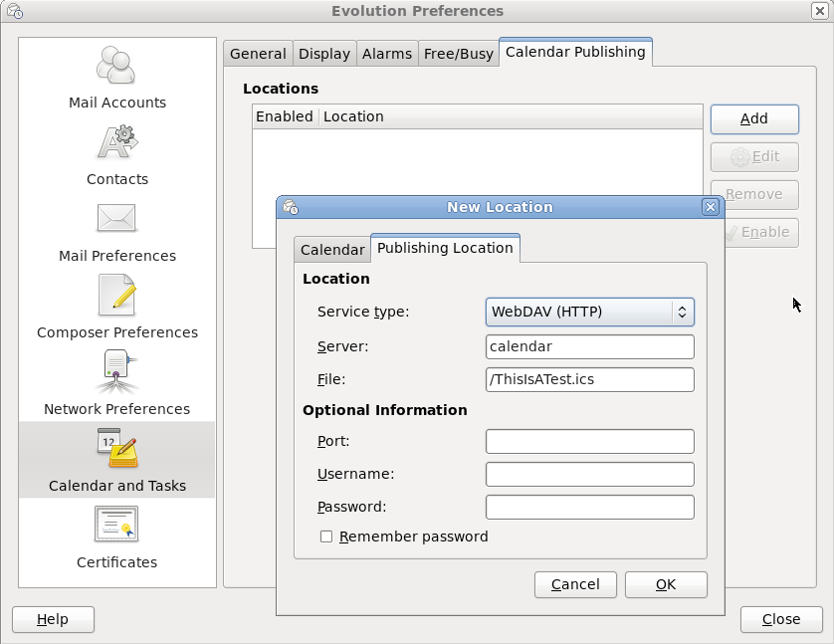This screenshot has height=644, width=834.
Task: Focus the Port input field
Action: (589, 441)
